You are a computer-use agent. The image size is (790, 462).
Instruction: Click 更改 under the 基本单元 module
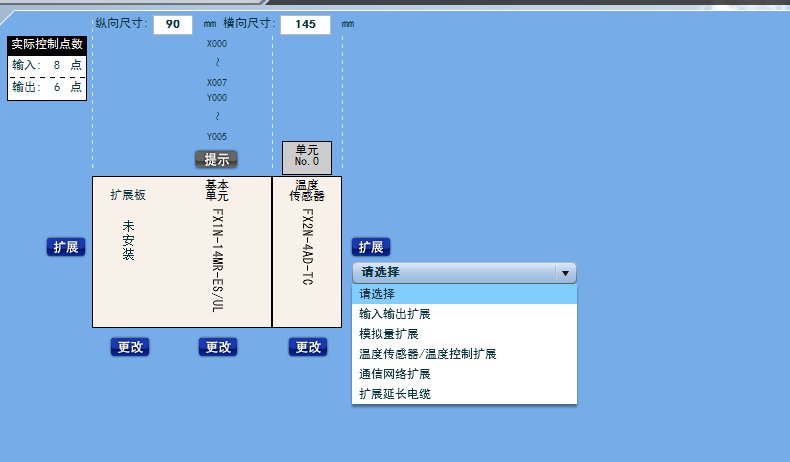click(x=218, y=347)
